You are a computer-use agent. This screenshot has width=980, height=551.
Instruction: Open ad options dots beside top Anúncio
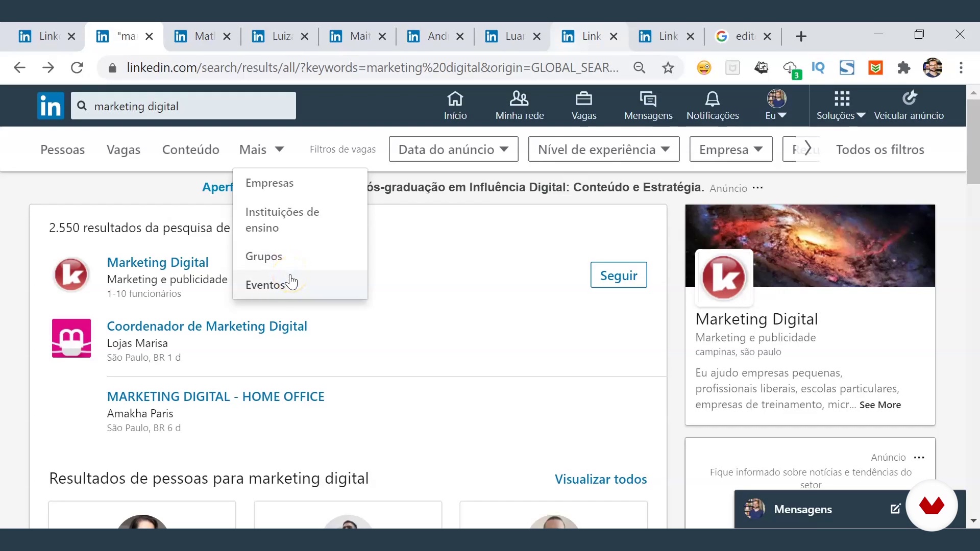click(x=757, y=188)
